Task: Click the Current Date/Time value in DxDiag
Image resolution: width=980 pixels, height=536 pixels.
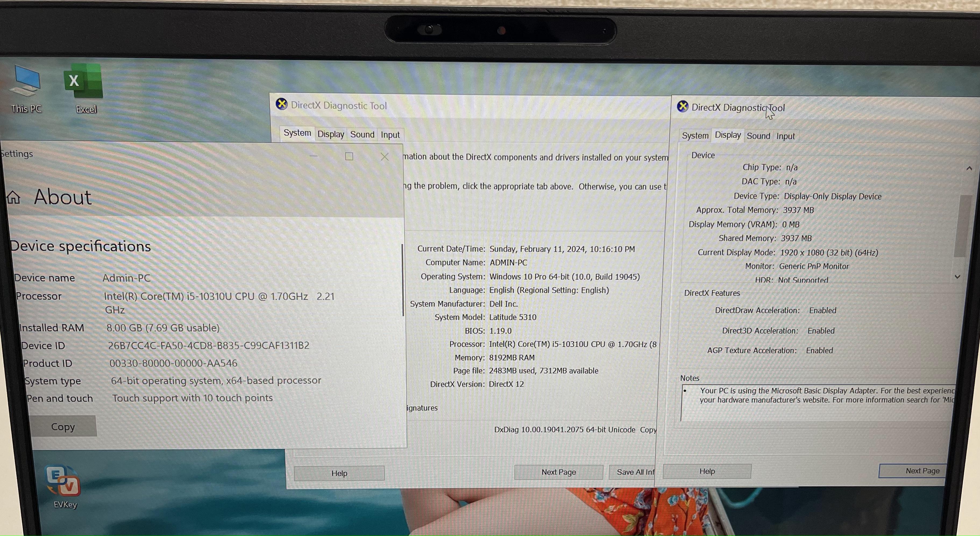Action: [x=562, y=249]
